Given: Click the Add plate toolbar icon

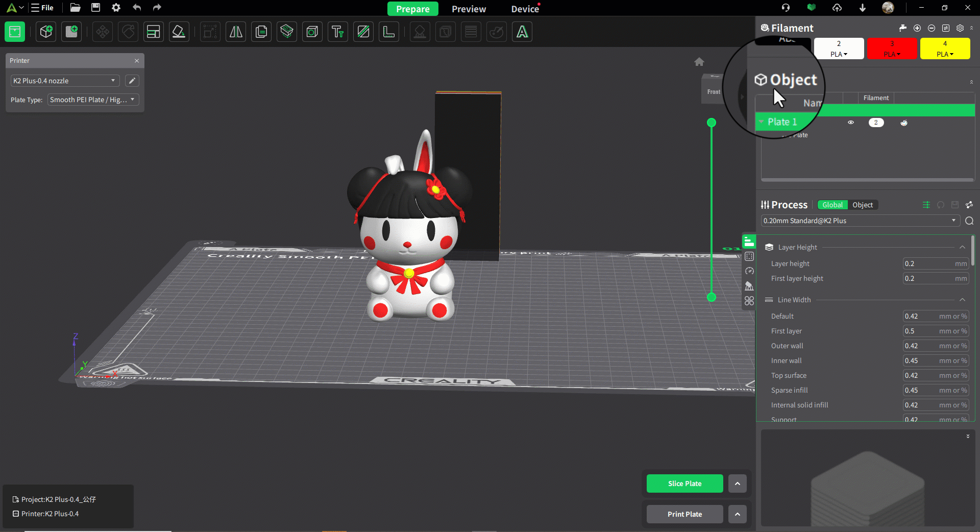Looking at the screenshot, I should 71,32.
